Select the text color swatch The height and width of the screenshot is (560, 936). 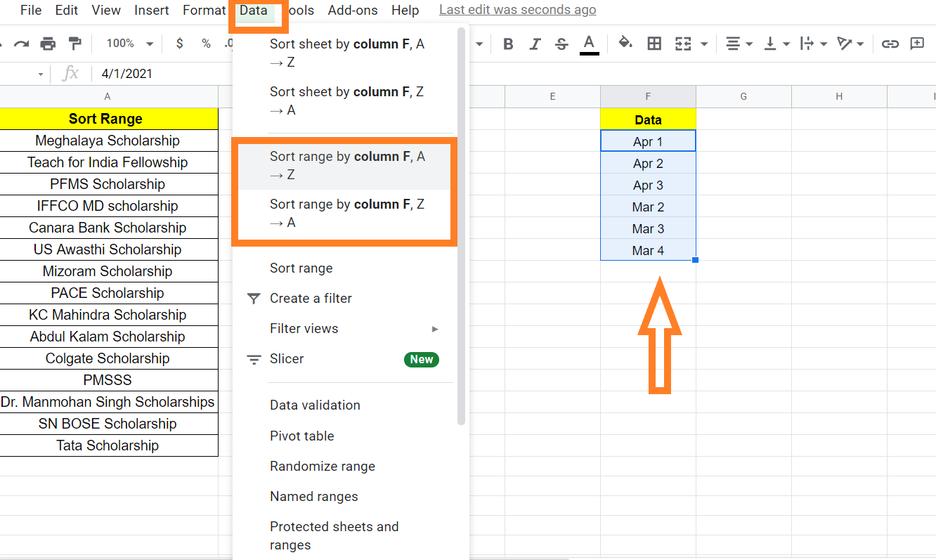tap(589, 44)
